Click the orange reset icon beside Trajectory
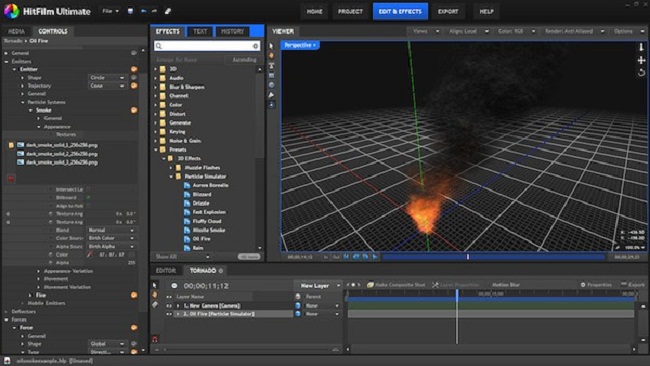 tap(134, 86)
